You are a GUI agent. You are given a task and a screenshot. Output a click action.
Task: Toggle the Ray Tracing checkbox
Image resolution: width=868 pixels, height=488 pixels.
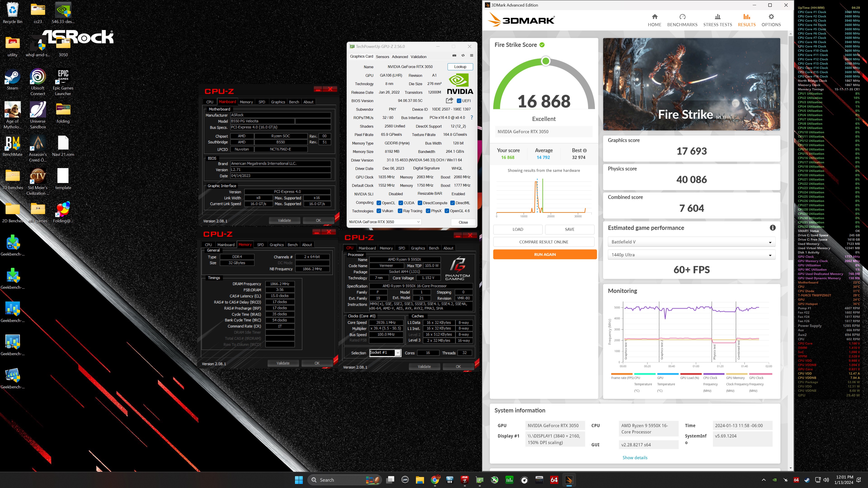tap(400, 211)
